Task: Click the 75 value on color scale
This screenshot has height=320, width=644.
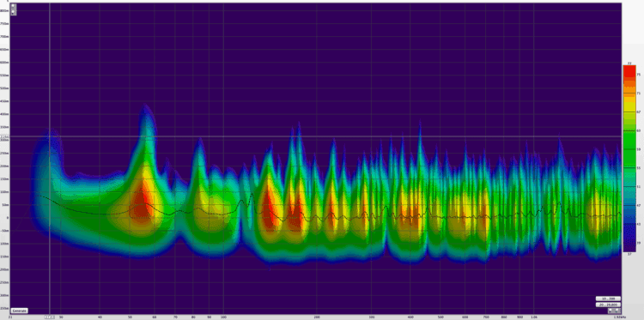Action: (639, 75)
